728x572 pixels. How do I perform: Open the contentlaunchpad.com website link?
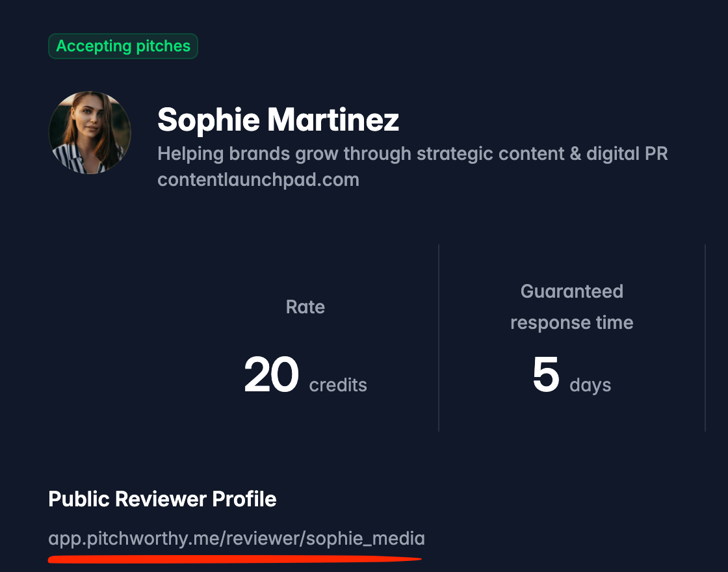pyautogui.click(x=258, y=179)
